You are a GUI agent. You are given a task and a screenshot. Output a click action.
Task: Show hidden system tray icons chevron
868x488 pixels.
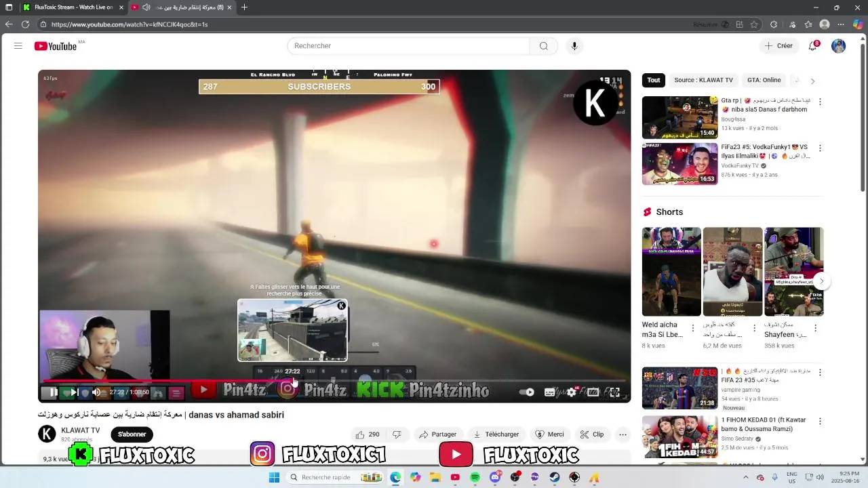(746, 478)
